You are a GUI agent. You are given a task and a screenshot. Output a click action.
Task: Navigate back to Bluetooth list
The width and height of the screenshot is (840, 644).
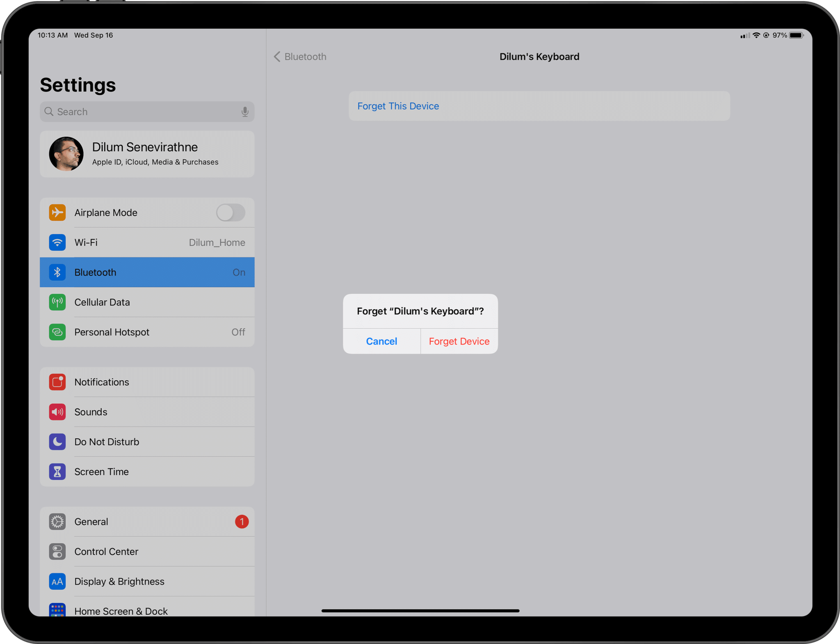point(300,57)
